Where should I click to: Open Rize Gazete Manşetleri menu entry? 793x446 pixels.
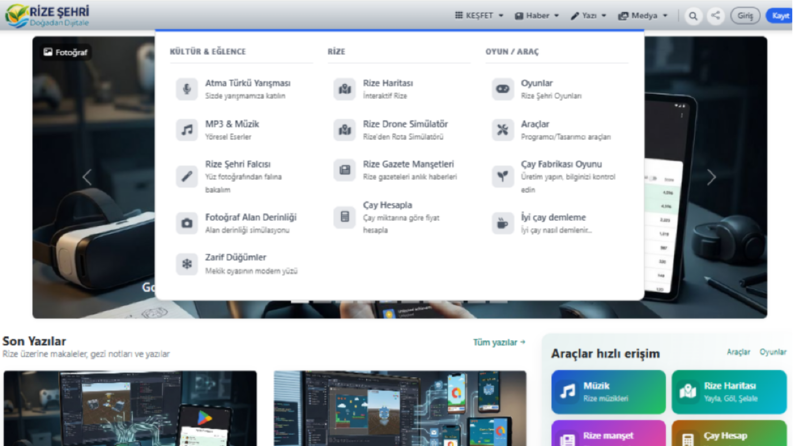(399, 170)
